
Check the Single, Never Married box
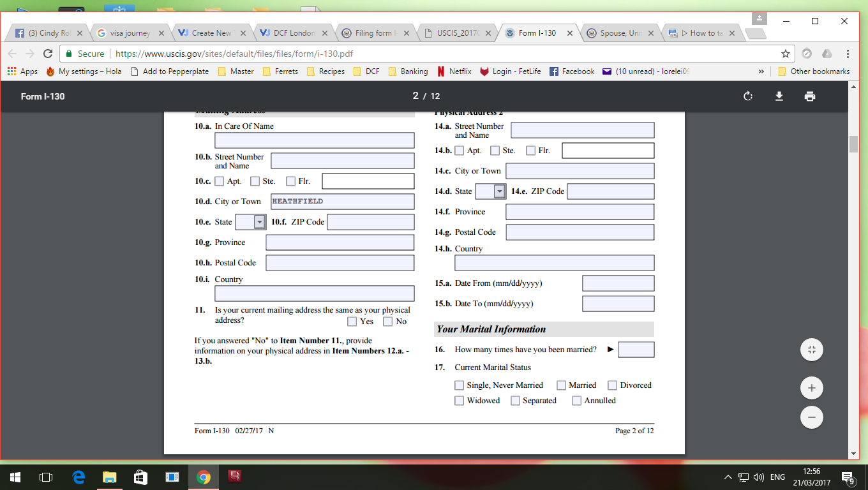coord(460,385)
